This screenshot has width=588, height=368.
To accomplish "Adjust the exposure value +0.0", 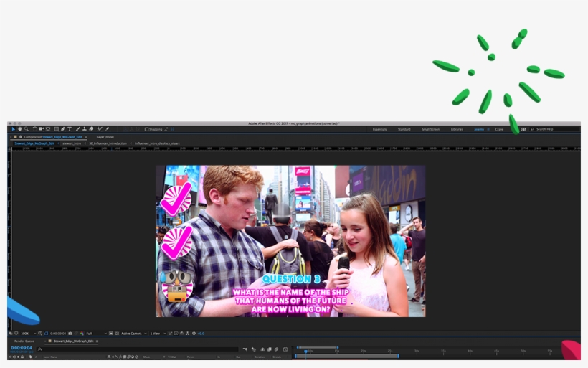I will (201, 333).
